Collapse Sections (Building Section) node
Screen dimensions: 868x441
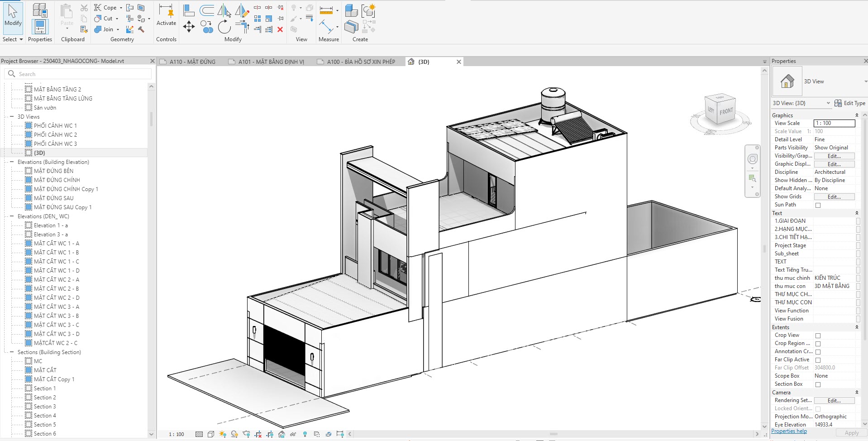click(x=12, y=352)
